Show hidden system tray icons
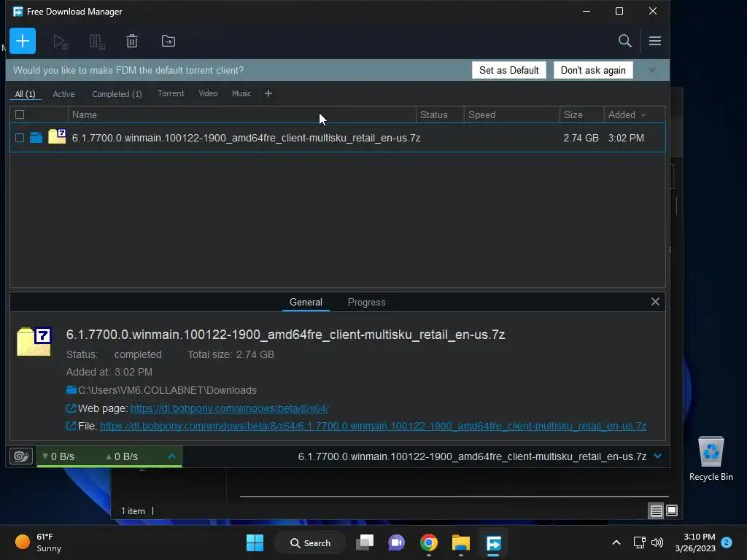Screen dimensions: 747x560 [x=616, y=542]
